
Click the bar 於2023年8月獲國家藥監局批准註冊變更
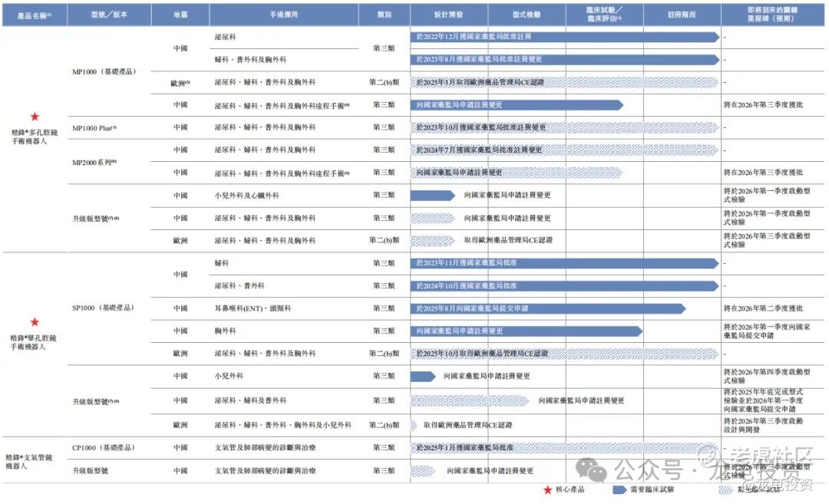click(565, 60)
